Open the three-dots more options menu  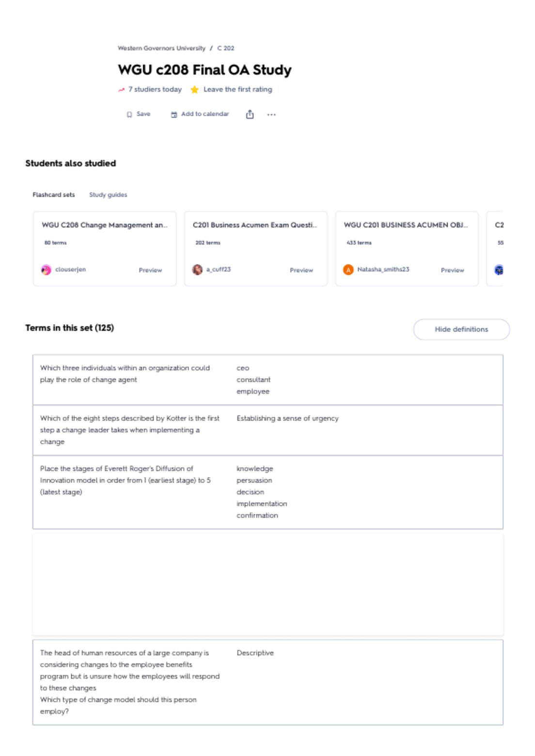[x=271, y=115]
